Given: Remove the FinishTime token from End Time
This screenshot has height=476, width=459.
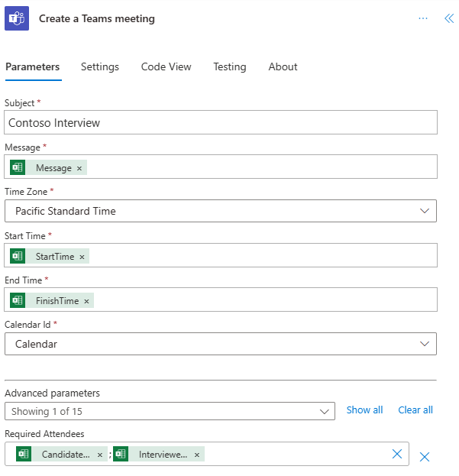Looking at the screenshot, I should click(x=86, y=301).
